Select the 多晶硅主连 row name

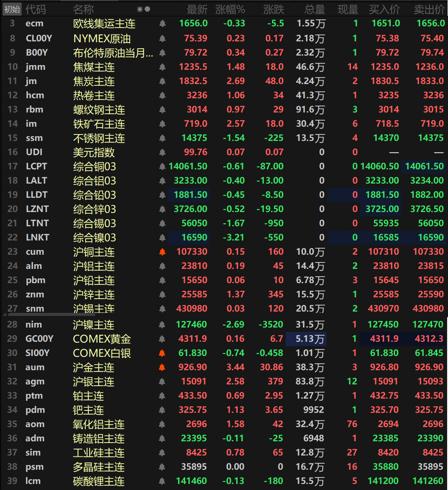click(99, 467)
